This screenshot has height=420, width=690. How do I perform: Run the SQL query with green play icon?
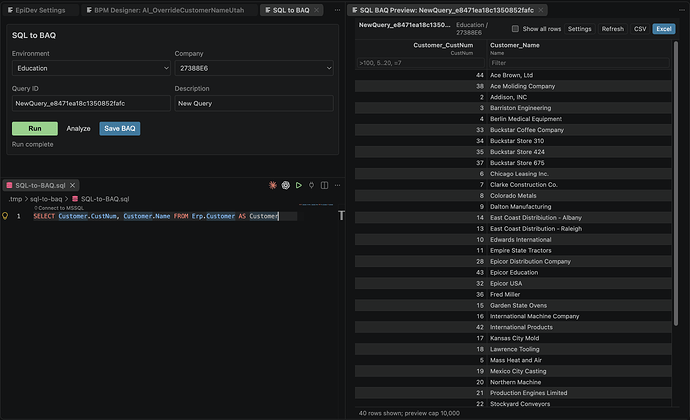[x=299, y=185]
